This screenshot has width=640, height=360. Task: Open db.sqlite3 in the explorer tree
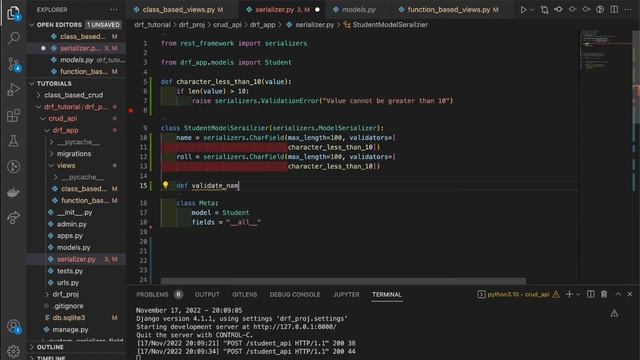[69, 318]
